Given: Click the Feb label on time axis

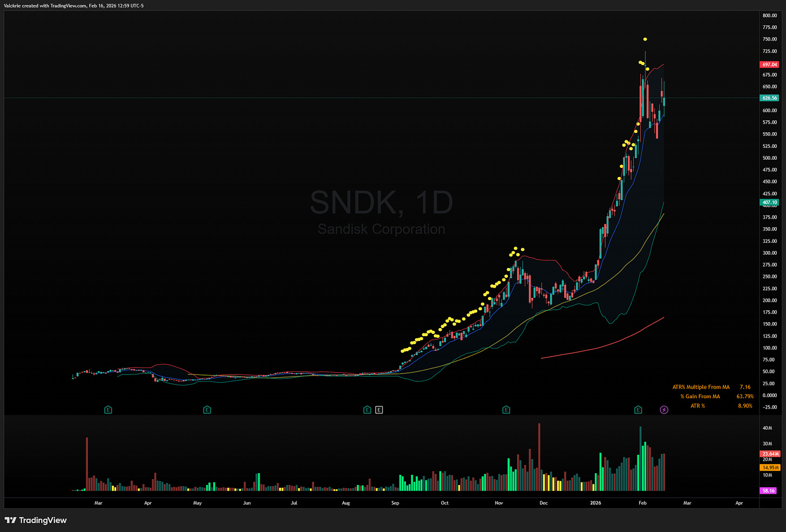Looking at the screenshot, I should coord(642,503).
